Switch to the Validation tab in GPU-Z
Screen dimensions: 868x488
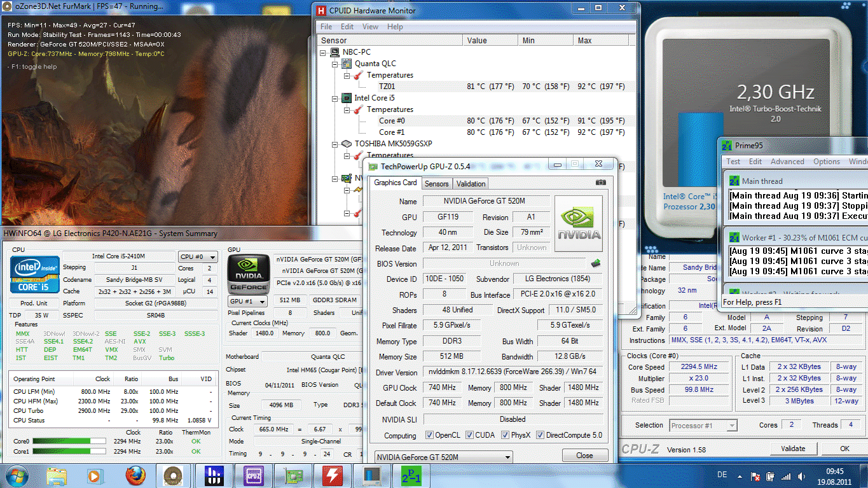pos(471,183)
